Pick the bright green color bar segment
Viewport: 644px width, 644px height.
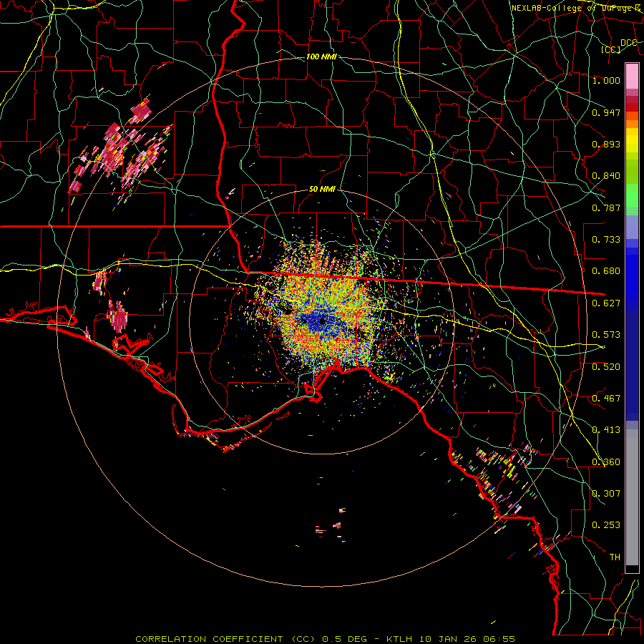(632, 195)
